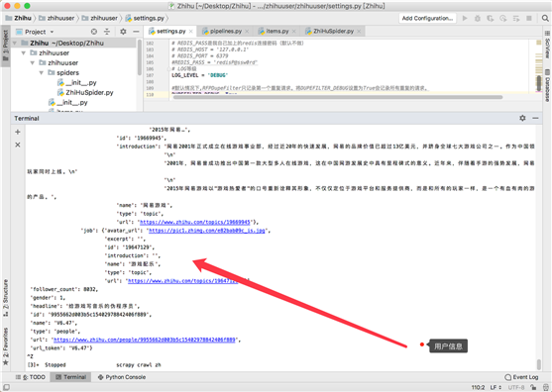This screenshot has height=392, width=552.
Task: Open the Python Console tab
Action: pos(122,377)
